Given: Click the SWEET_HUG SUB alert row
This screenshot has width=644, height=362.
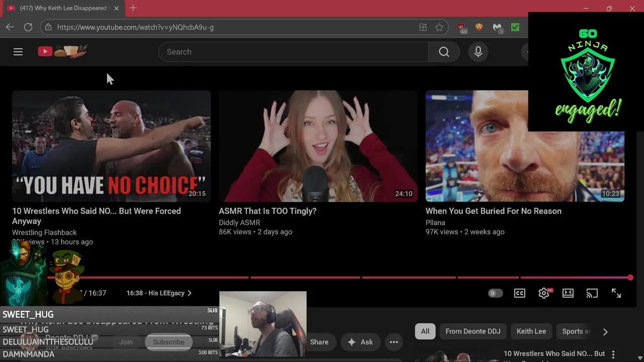Looking at the screenshot, I should (x=110, y=314).
